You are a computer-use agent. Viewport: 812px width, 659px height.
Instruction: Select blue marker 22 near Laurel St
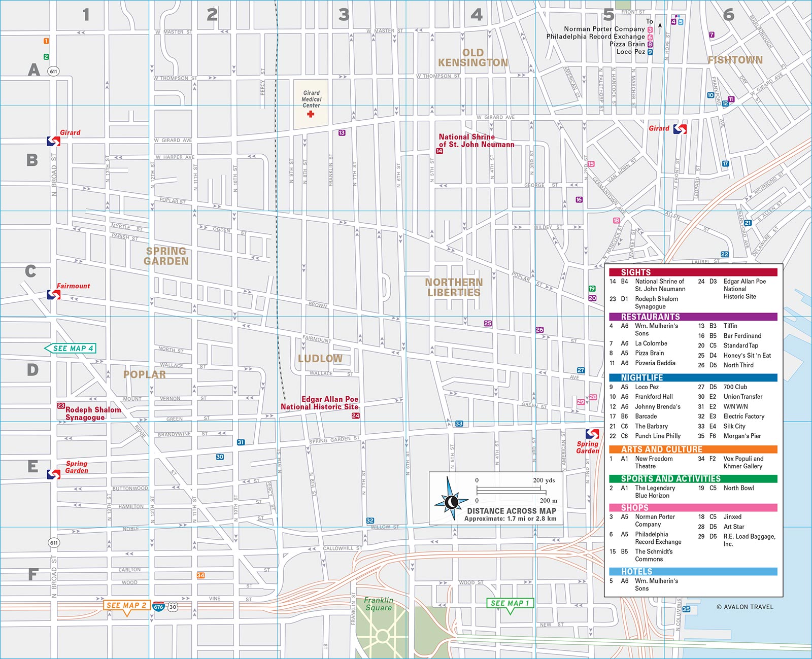[725, 254]
